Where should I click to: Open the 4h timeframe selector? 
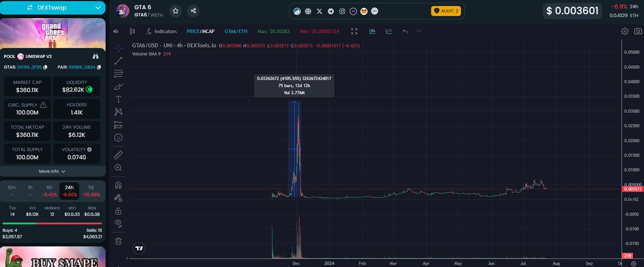point(116,32)
